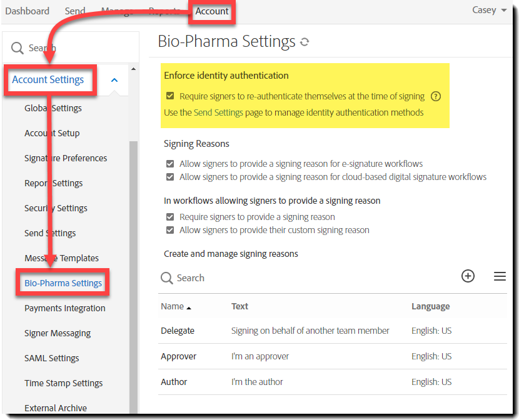Screen dimensions: 519x420
Task: Click English: US in the Approver row
Action: [x=431, y=356]
